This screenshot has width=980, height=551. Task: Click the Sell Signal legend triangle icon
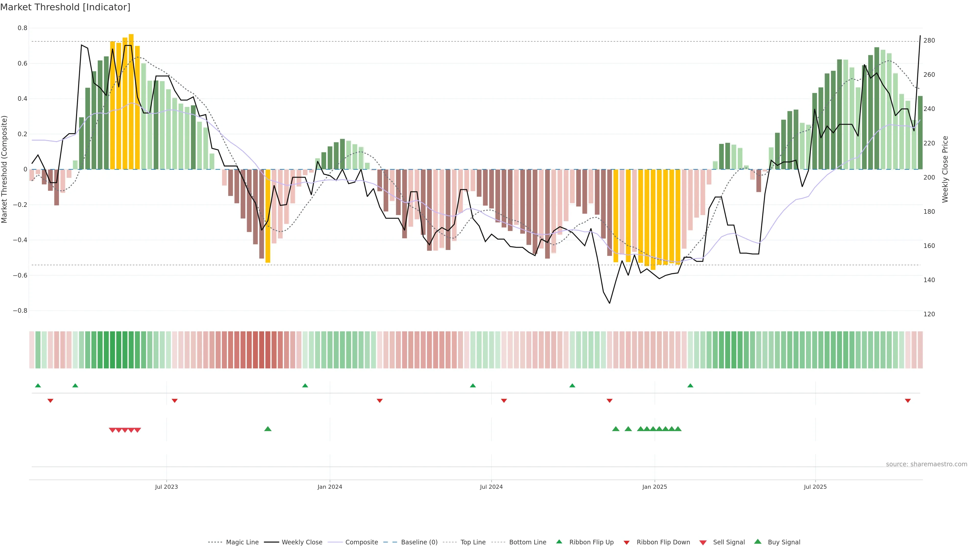point(703,543)
